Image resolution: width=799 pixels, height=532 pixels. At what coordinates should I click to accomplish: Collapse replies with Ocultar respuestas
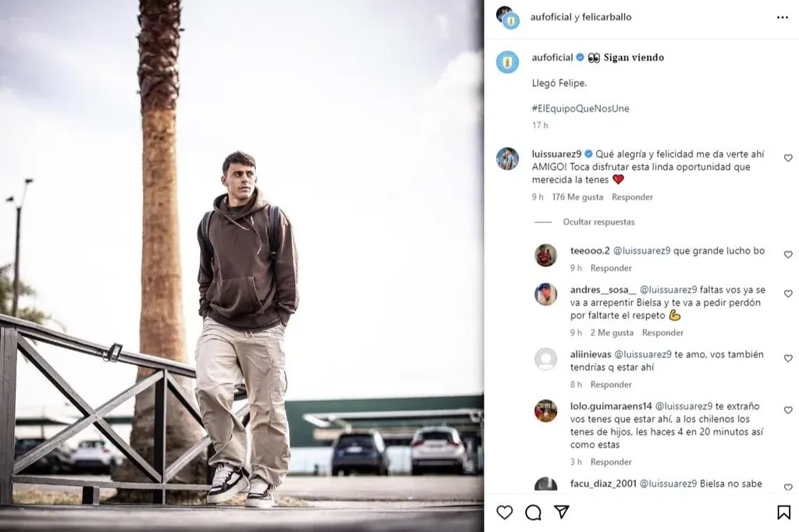pyautogui.click(x=598, y=222)
